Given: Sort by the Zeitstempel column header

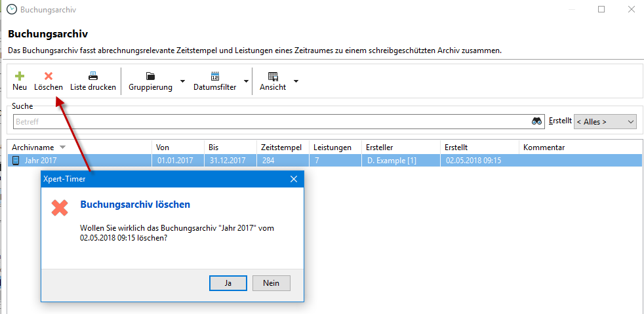Looking at the screenshot, I should click(282, 147).
